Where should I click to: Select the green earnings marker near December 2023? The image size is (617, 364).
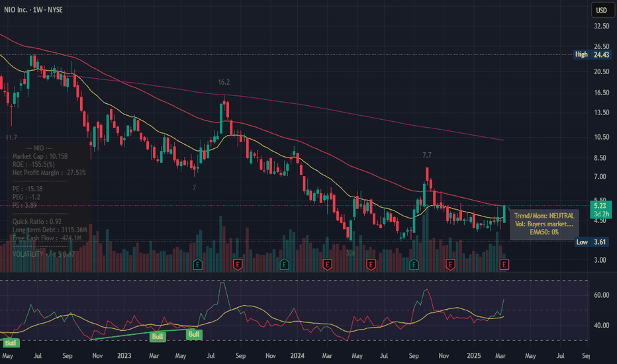tap(284, 265)
